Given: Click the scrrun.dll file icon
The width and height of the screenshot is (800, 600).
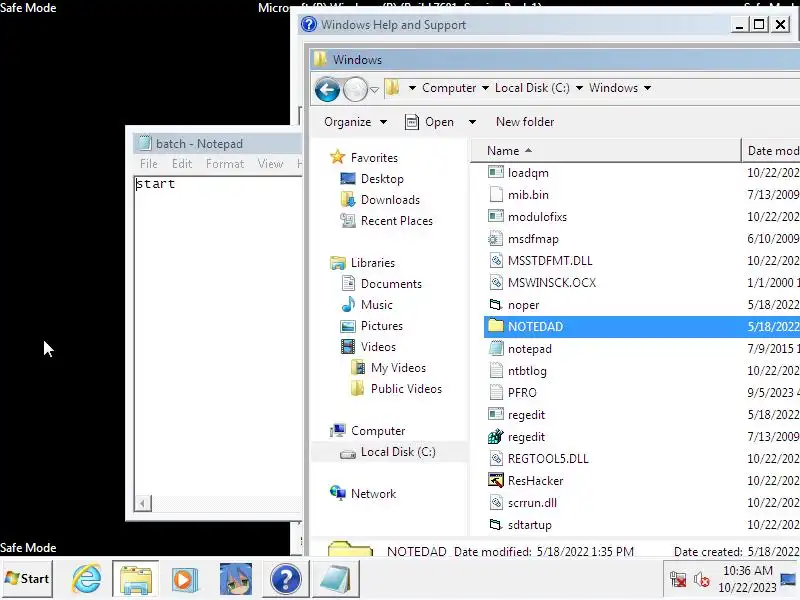Looking at the screenshot, I should 495,503.
